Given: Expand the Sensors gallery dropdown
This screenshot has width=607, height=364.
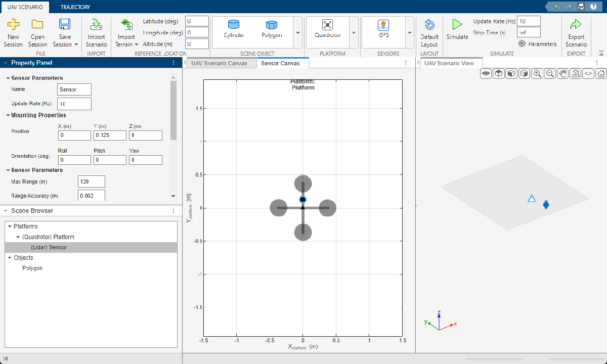Looking at the screenshot, I should pyautogui.click(x=409, y=32).
